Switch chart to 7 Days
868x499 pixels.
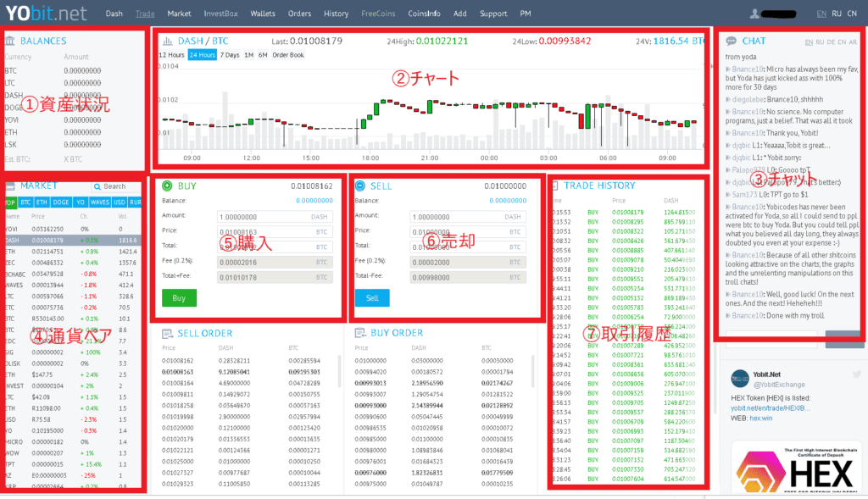coord(230,55)
